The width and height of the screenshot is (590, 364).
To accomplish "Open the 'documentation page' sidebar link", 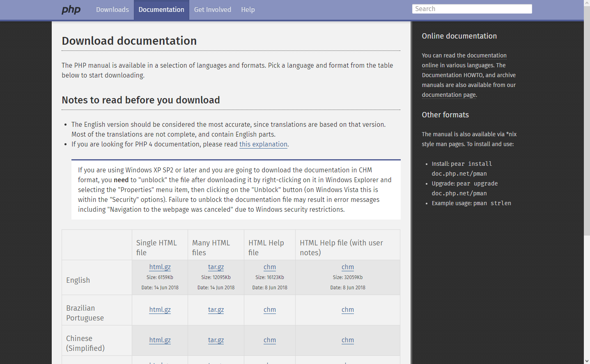I will [449, 95].
